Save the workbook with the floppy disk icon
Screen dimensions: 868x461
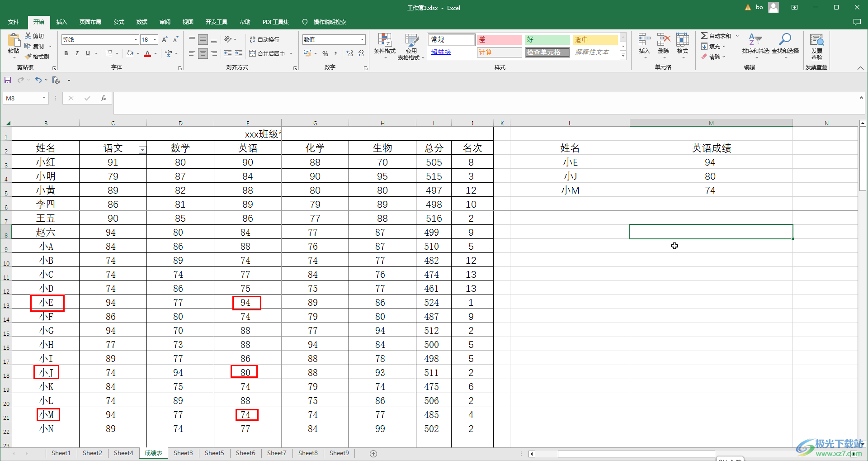[x=8, y=80]
